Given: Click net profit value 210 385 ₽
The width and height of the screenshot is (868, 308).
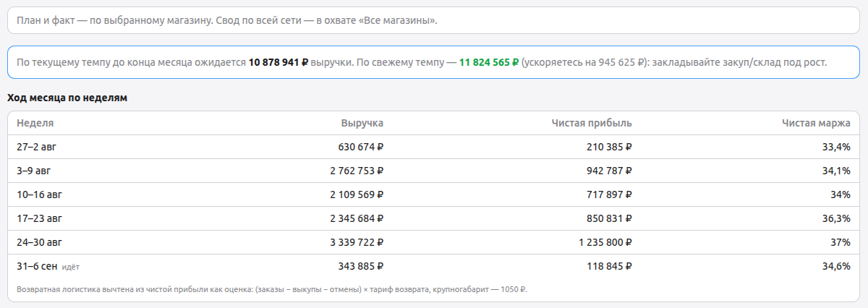Looking at the screenshot, I should (610, 147).
